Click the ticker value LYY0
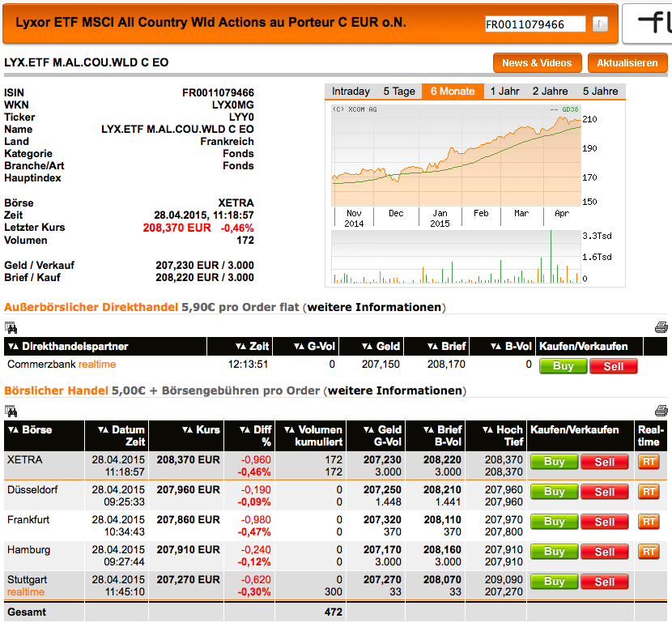This screenshot has height=627, width=672. coord(241,117)
